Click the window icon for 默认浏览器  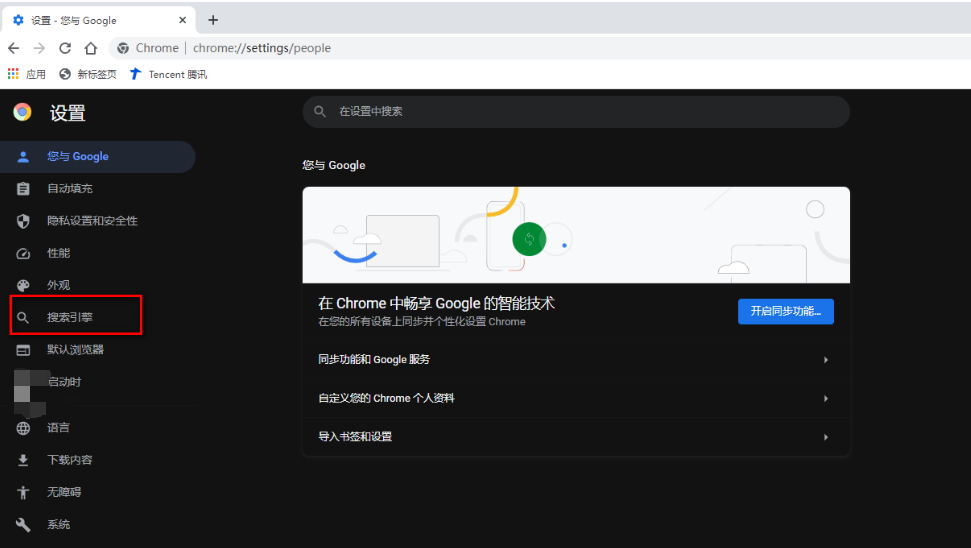click(23, 350)
